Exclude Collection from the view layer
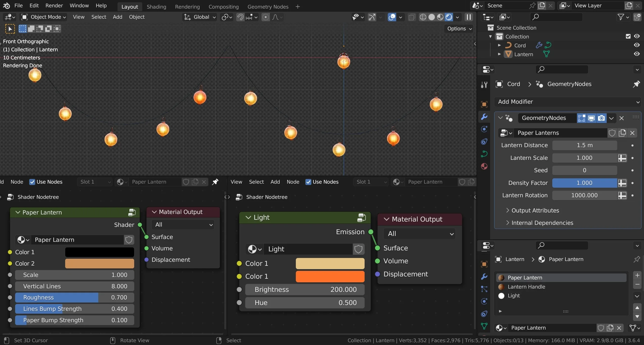Viewport: 644px width, 345px height. 628,36
